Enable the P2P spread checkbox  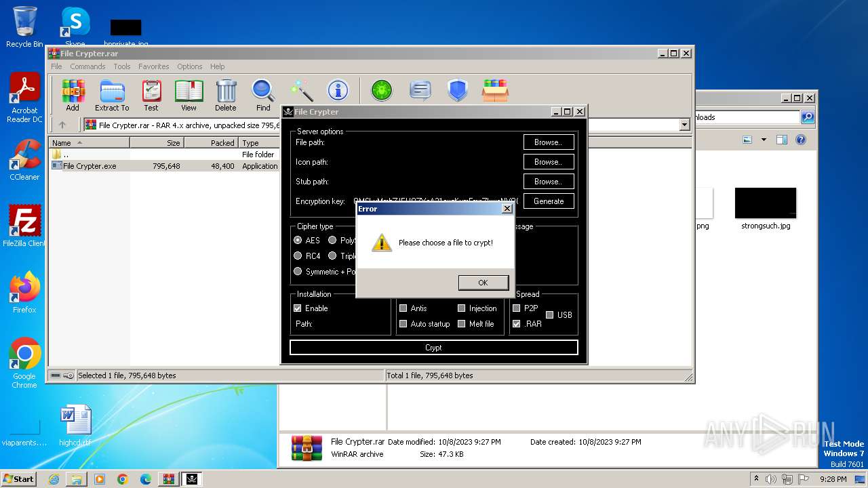517,308
